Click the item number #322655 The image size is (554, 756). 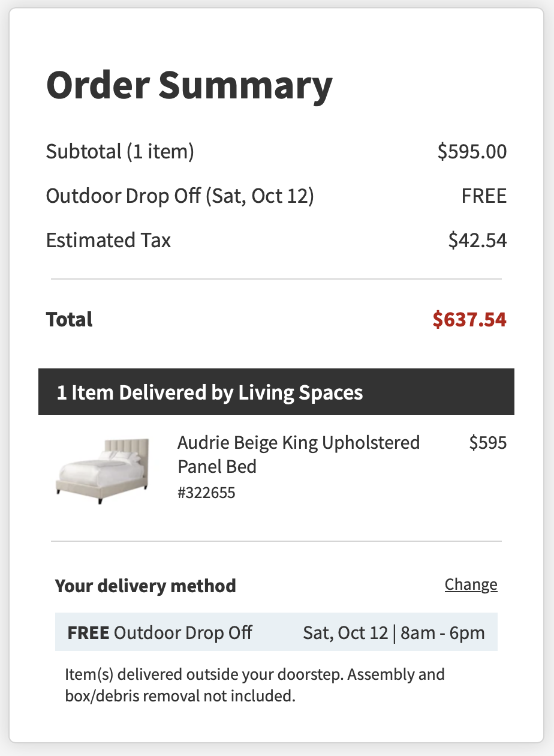pyautogui.click(x=206, y=493)
